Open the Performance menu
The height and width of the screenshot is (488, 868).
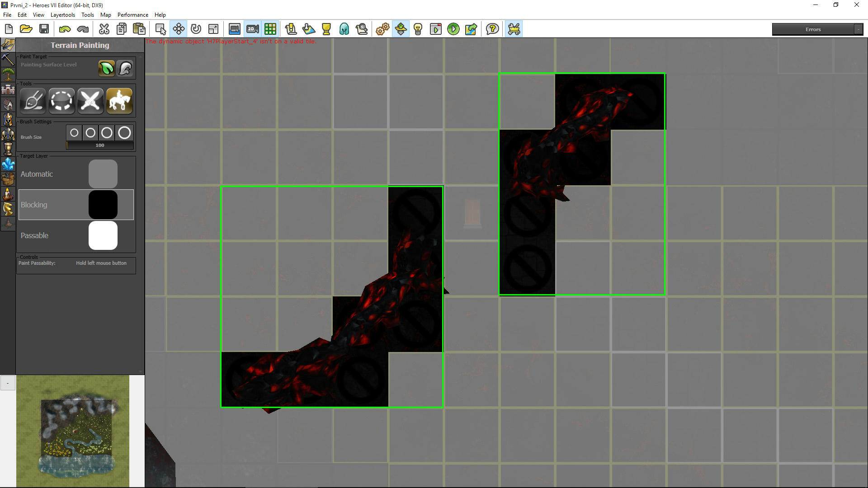(133, 15)
